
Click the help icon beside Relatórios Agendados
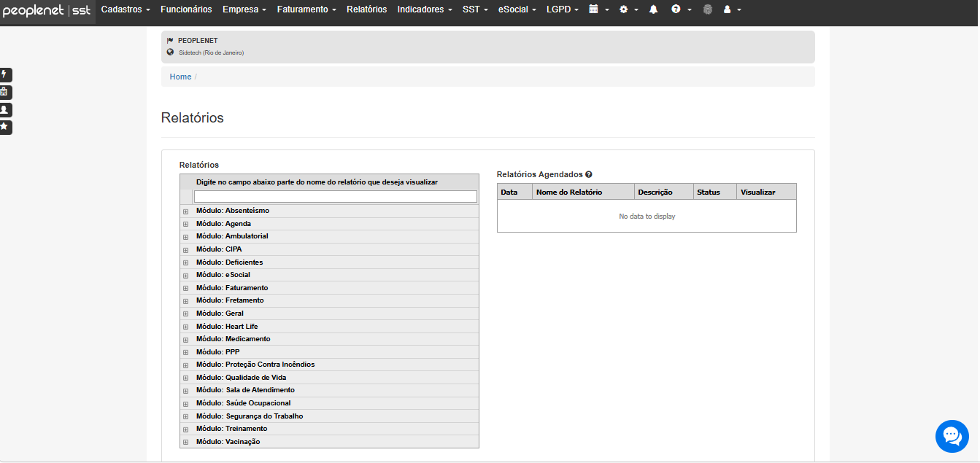[588, 174]
